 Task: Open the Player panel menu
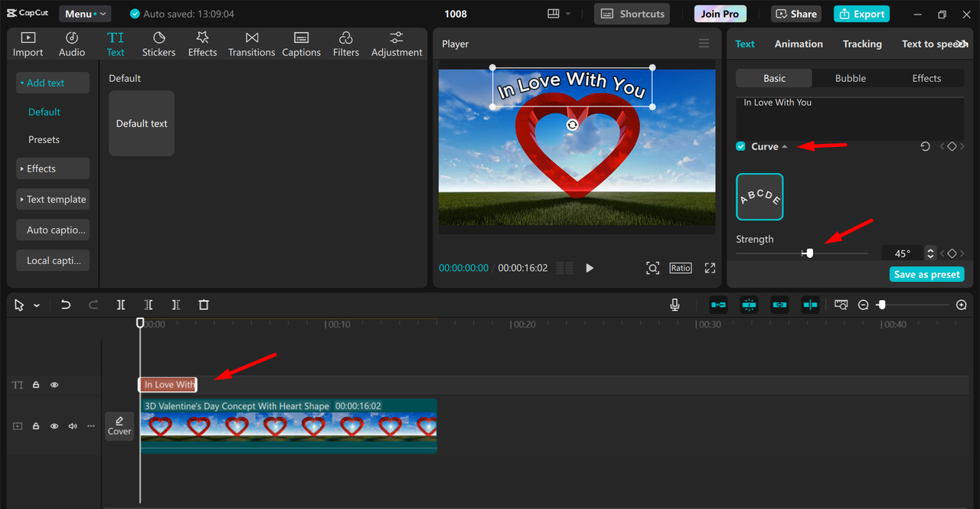point(704,44)
